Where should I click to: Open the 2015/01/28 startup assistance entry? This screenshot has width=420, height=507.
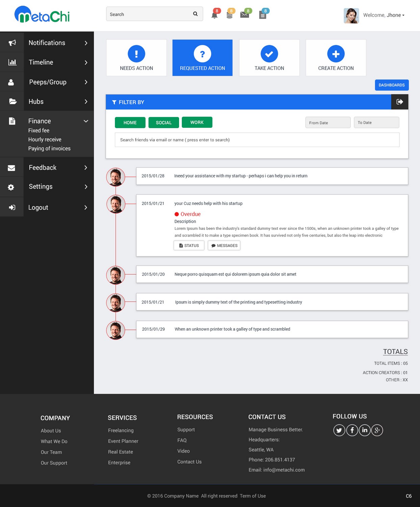click(272, 176)
